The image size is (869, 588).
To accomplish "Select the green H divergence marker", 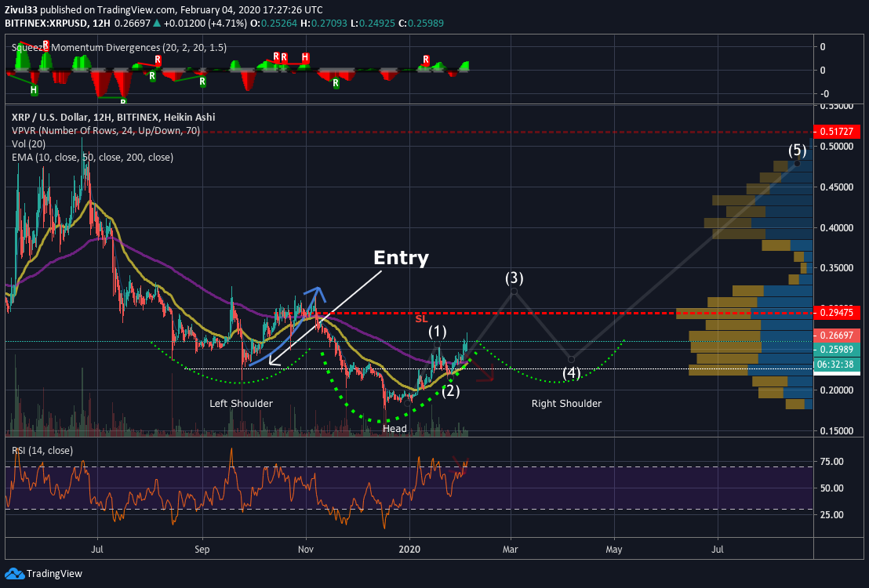I will click(x=34, y=90).
